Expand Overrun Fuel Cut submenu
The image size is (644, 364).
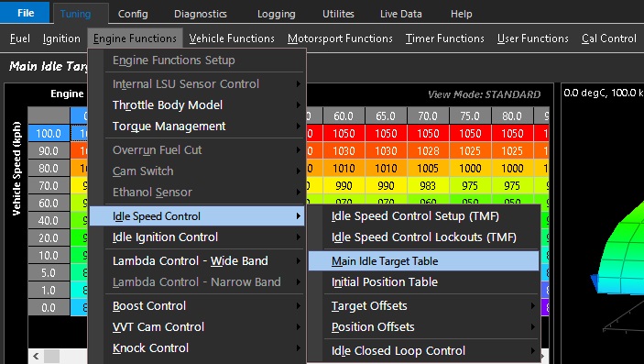click(x=197, y=150)
